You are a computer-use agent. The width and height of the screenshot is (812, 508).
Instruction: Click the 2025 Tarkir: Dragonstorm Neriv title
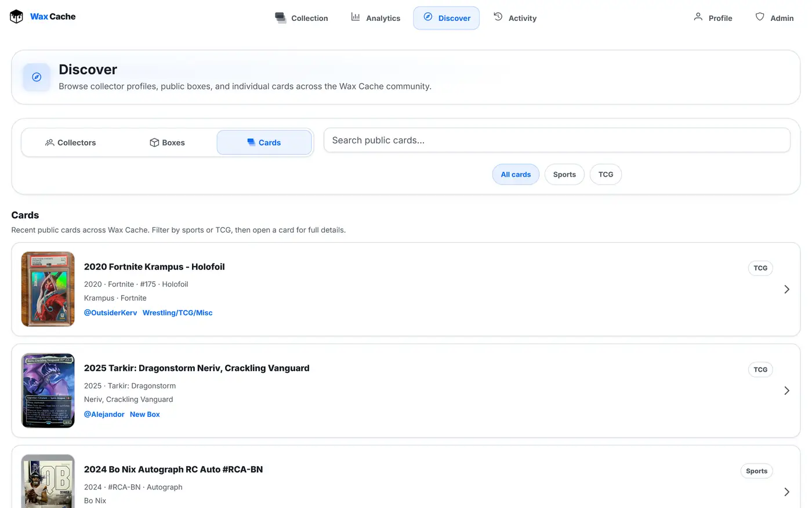[197, 368]
